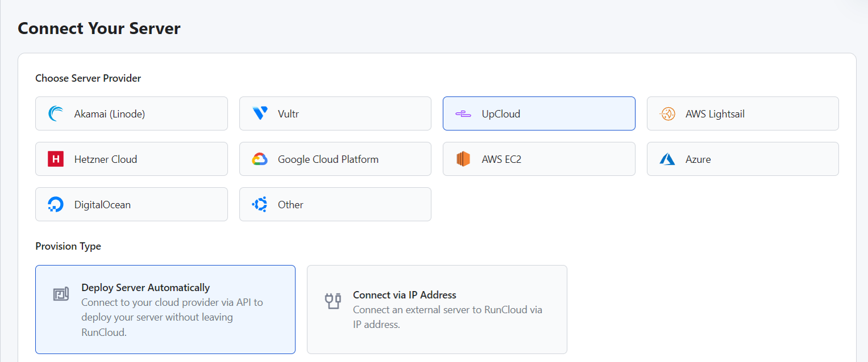
Task: Choose Google Cloud Platform provider
Action: (x=335, y=159)
